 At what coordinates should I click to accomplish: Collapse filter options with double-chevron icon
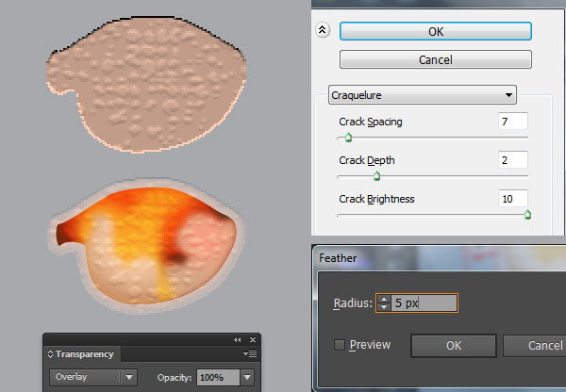323,29
